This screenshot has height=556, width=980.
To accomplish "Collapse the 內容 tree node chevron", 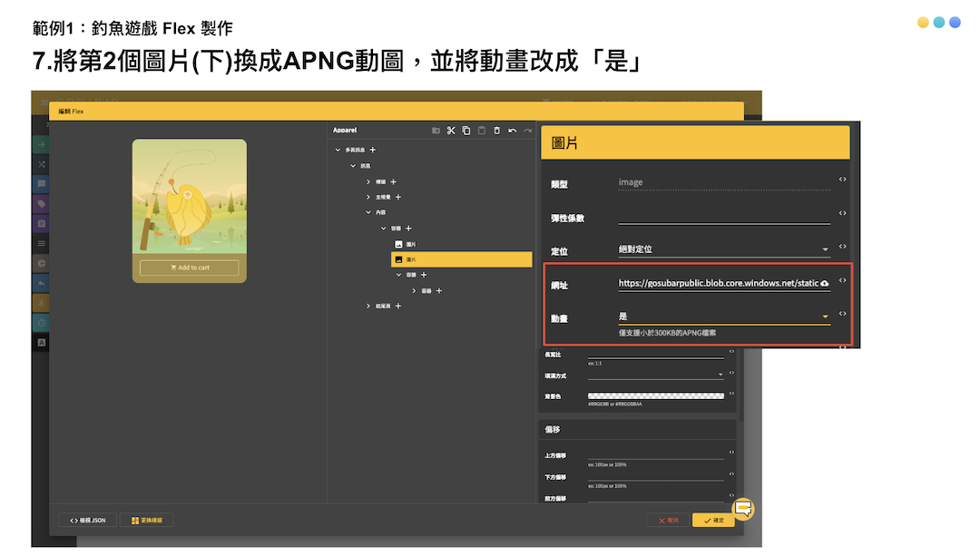I will click(x=368, y=212).
